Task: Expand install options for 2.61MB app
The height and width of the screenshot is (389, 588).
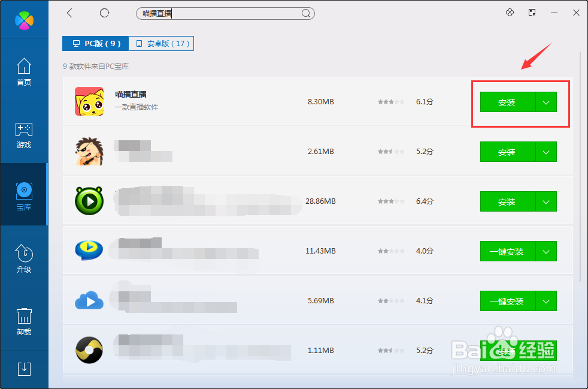Action: click(546, 152)
